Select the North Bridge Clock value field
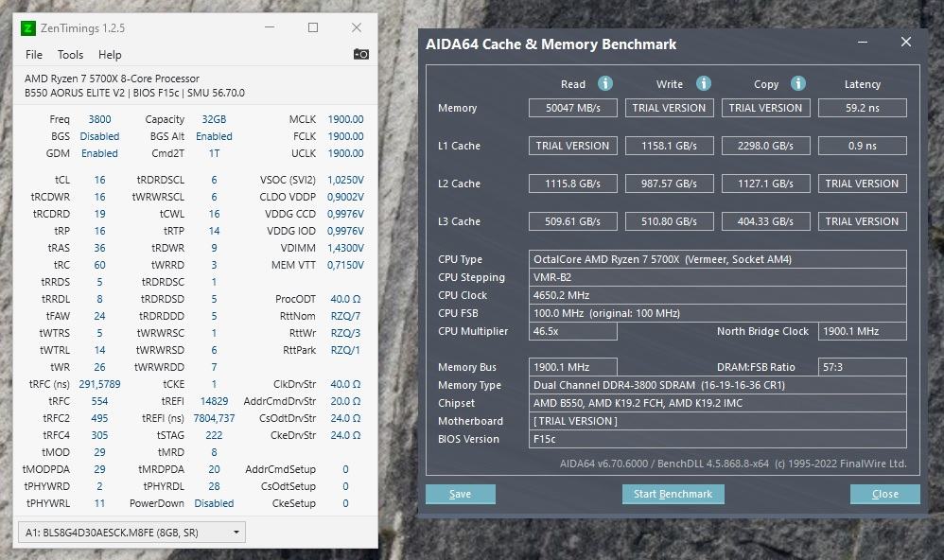Screen dimensions: 944x560 (x=862, y=332)
